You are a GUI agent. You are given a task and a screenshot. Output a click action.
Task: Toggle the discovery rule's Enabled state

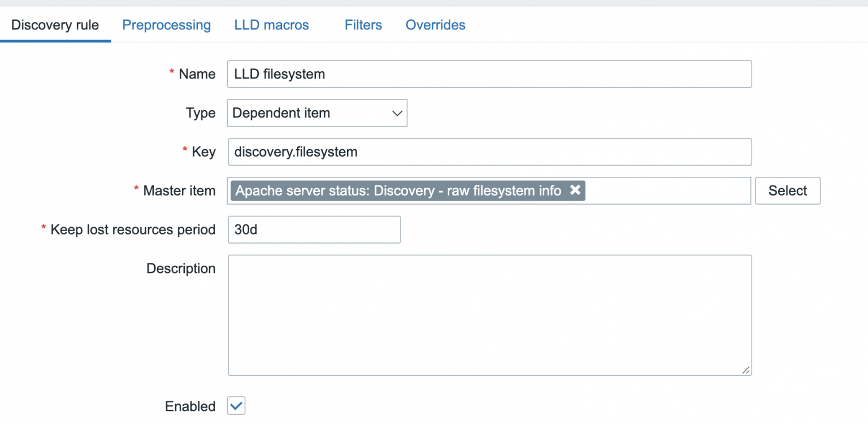pyautogui.click(x=236, y=405)
